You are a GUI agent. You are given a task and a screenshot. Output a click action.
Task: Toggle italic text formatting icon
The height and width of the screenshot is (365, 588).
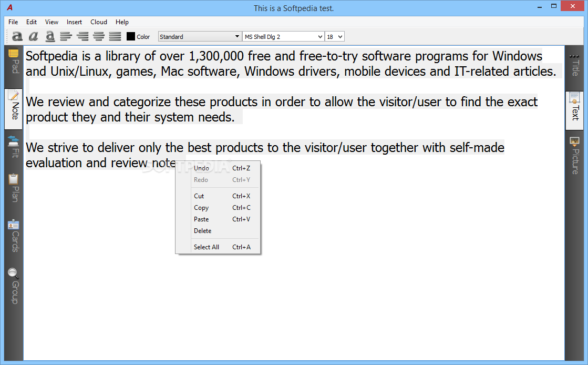(34, 36)
